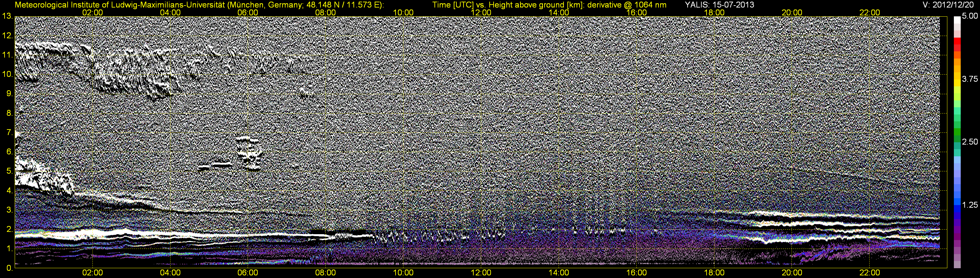Click the 16:00 label on the top time axis
This screenshot has height=278, width=980.
pos(636,12)
